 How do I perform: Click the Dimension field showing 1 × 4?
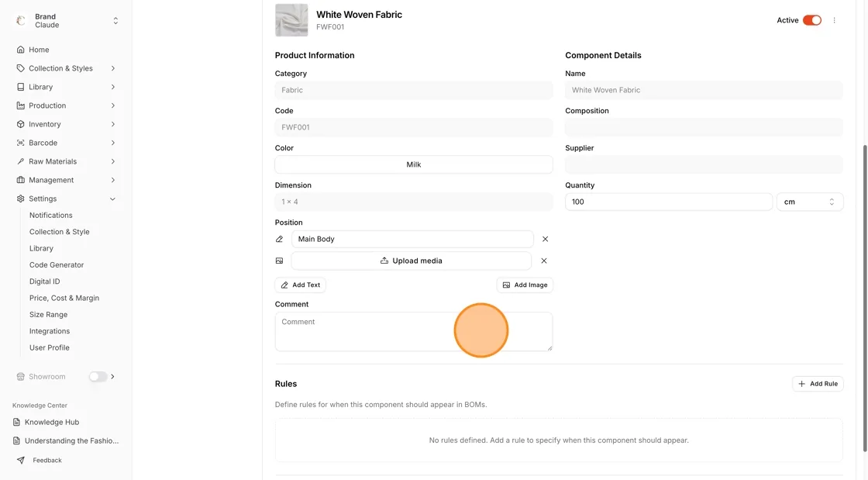(x=414, y=202)
